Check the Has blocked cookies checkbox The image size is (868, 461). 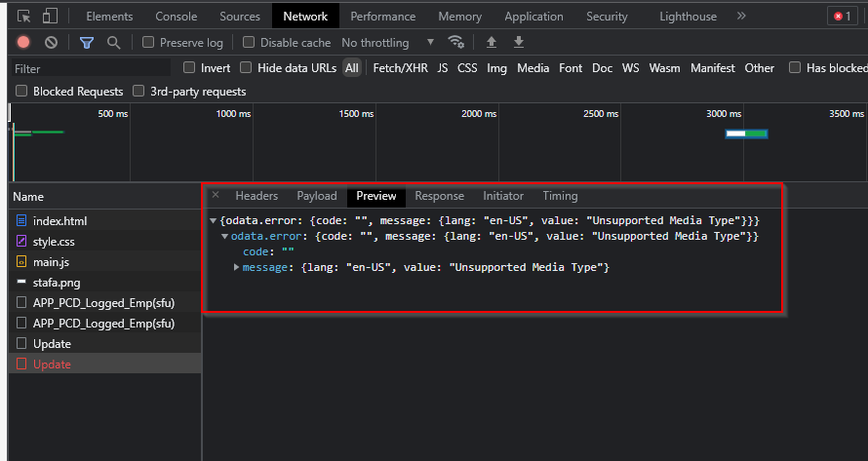795,67
